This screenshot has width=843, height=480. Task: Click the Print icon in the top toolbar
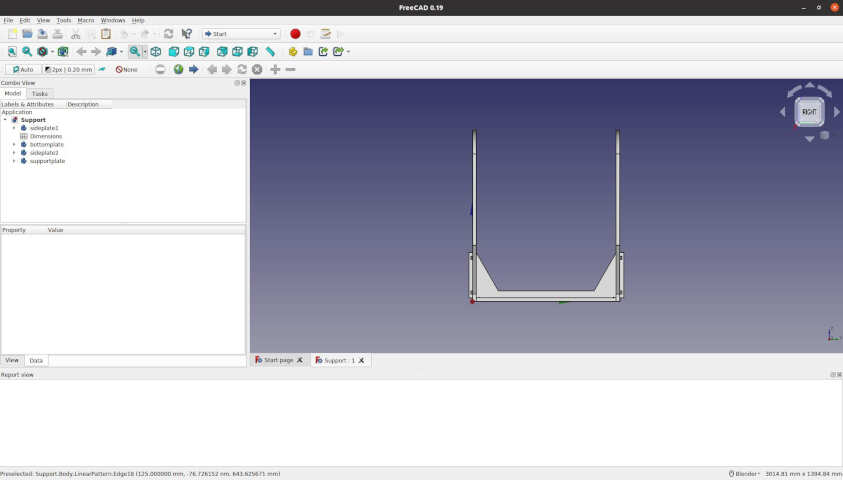coord(58,34)
